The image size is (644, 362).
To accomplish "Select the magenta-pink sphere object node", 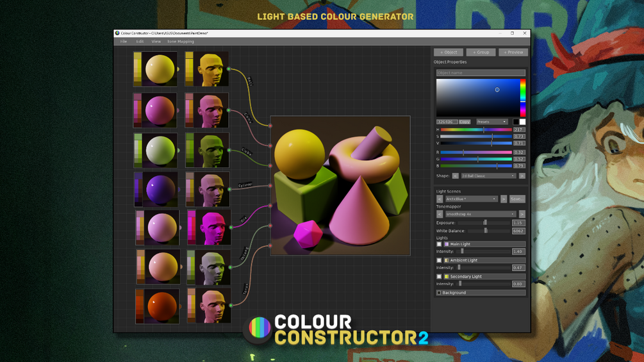I will coord(155,110).
